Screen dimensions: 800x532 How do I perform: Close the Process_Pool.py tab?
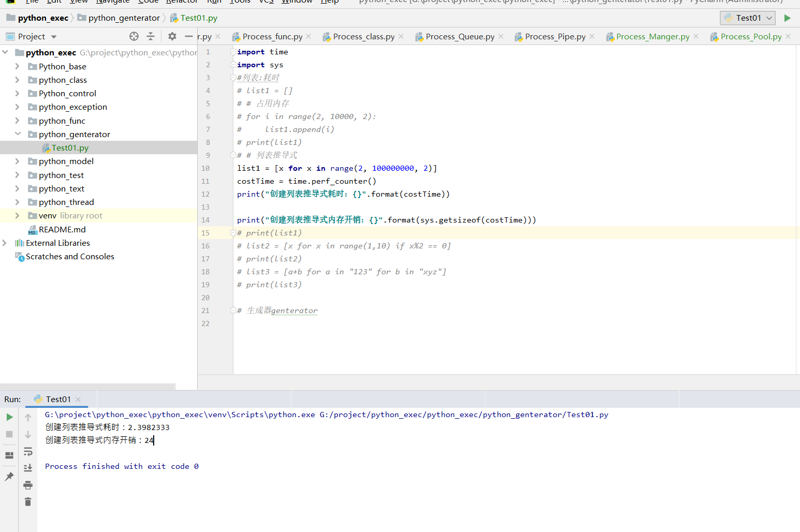[x=788, y=36]
